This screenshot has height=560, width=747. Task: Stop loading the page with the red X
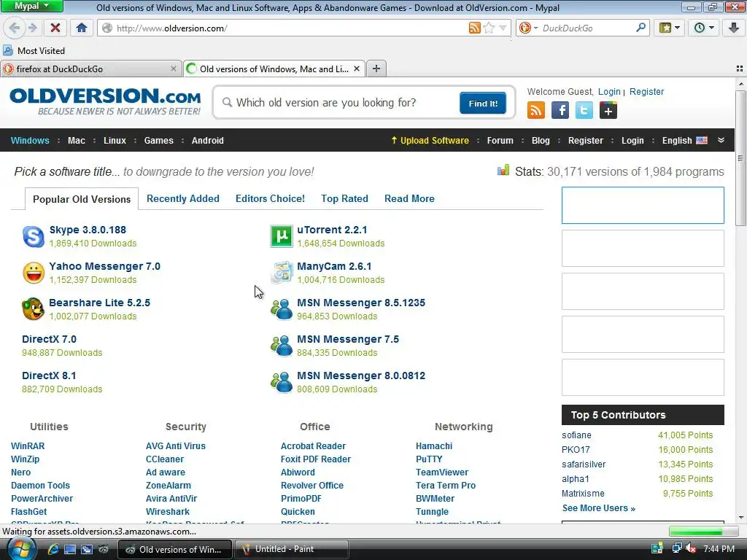(55, 28)
